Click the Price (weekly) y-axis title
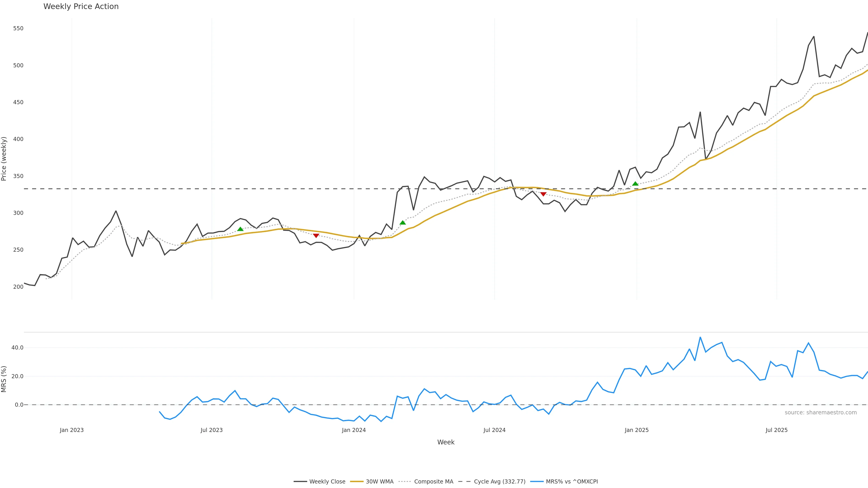Viewport: 868px width, 488px height. pyautogui.click(x=4, y=159)
